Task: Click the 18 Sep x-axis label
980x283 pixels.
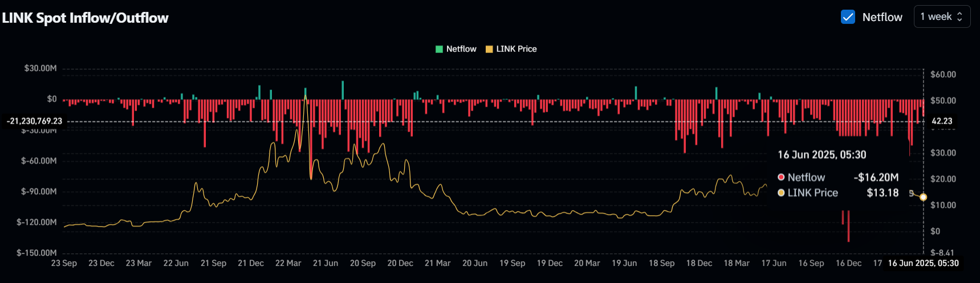Action: (661, 263)
